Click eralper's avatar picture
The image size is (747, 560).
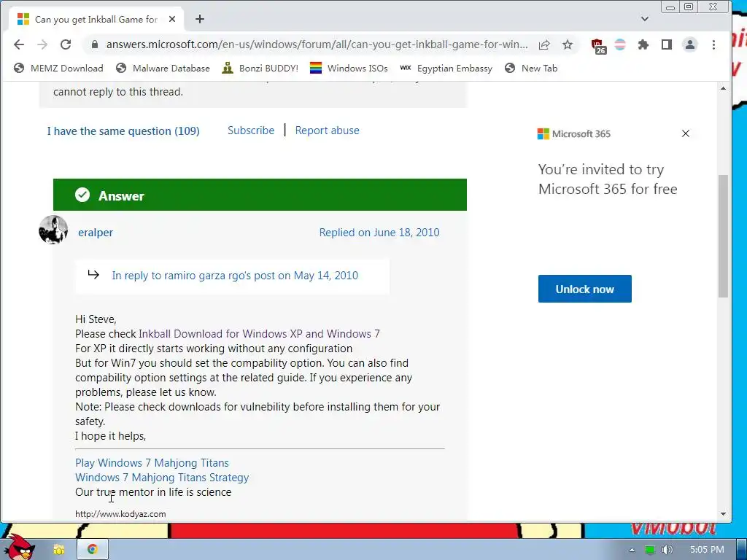click(53, 230)
